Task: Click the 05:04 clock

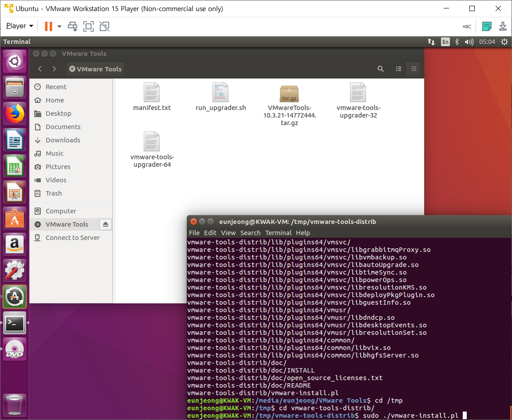Action: (x=487, y=42)
